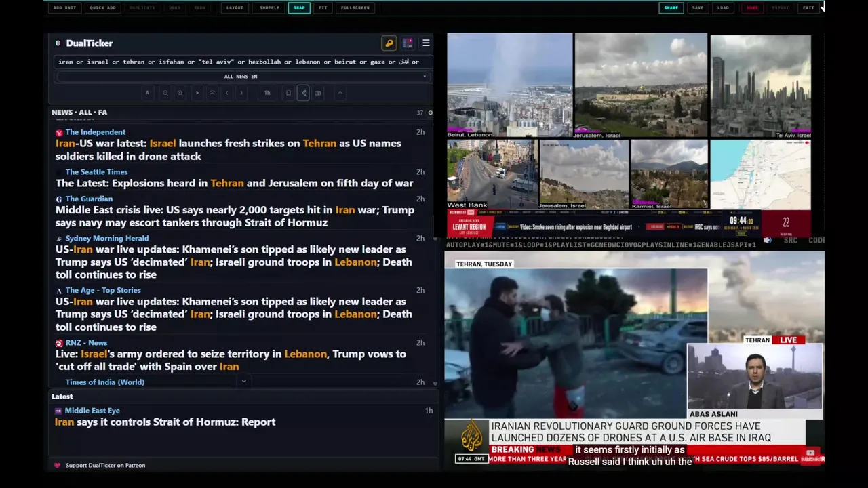The image size is (868, 488).
Task: Open the LAYOUT menu
Action: (235, 8)
